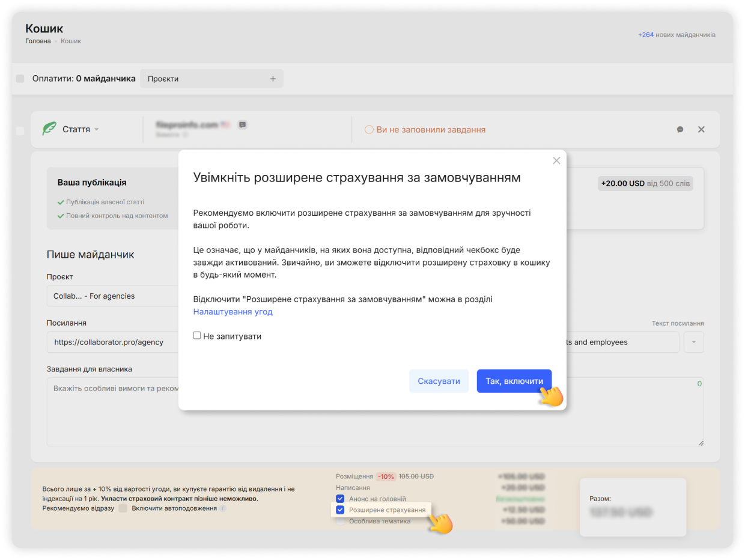Open the link text dropdown arrow
This screenshot has height=560, width=745.
click(x=694, y=342)
